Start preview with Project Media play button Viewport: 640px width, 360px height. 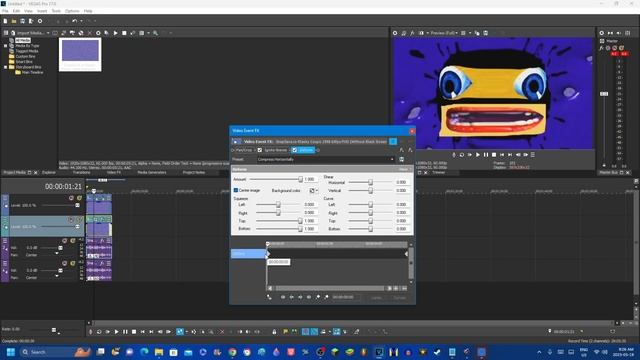pos(116,33)
